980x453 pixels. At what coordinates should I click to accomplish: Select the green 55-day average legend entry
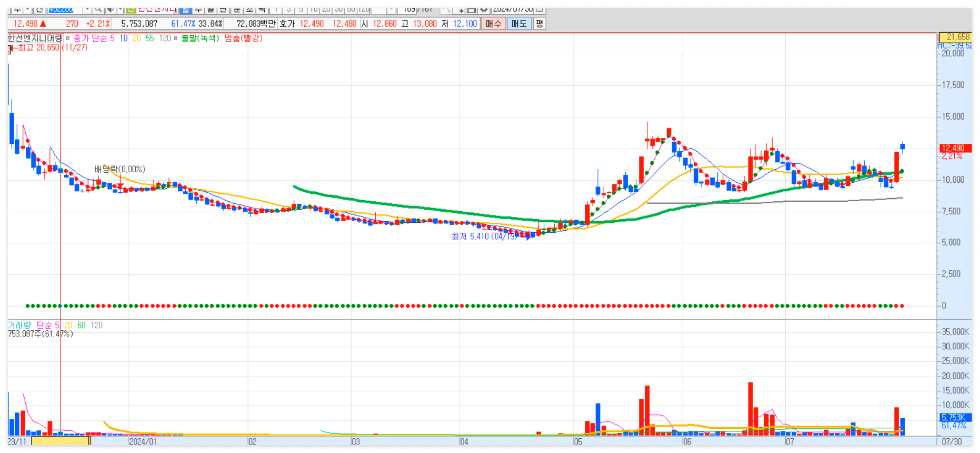(150, 38)
